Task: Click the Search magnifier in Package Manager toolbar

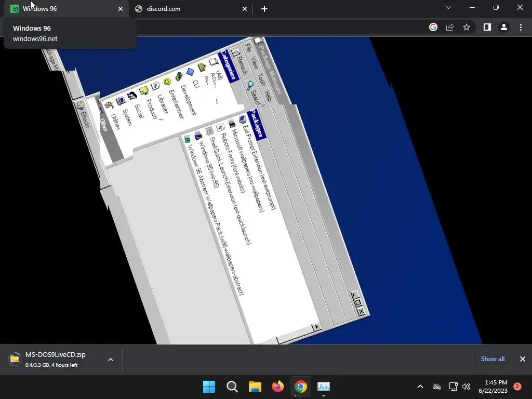Action: point(250,85)
